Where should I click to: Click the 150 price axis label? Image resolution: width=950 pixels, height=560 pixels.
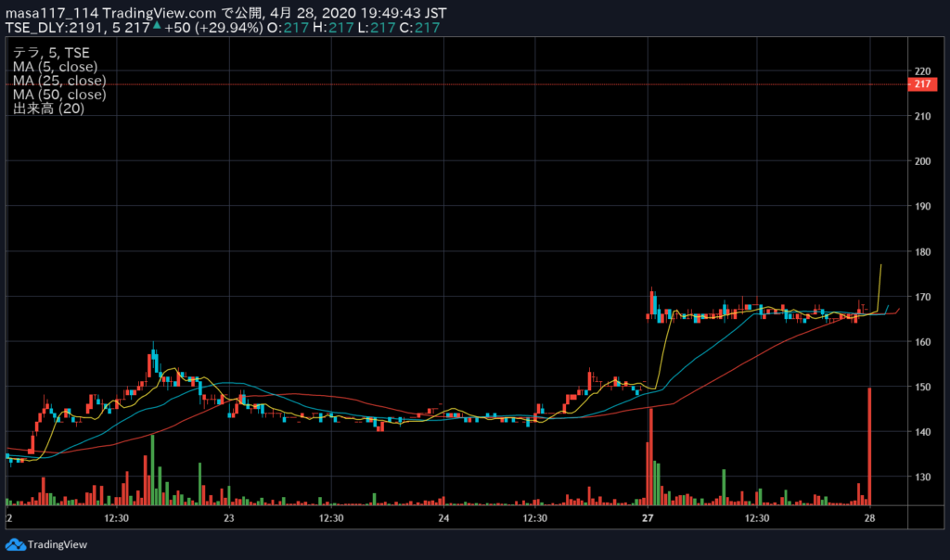click(x=923, y=387)
